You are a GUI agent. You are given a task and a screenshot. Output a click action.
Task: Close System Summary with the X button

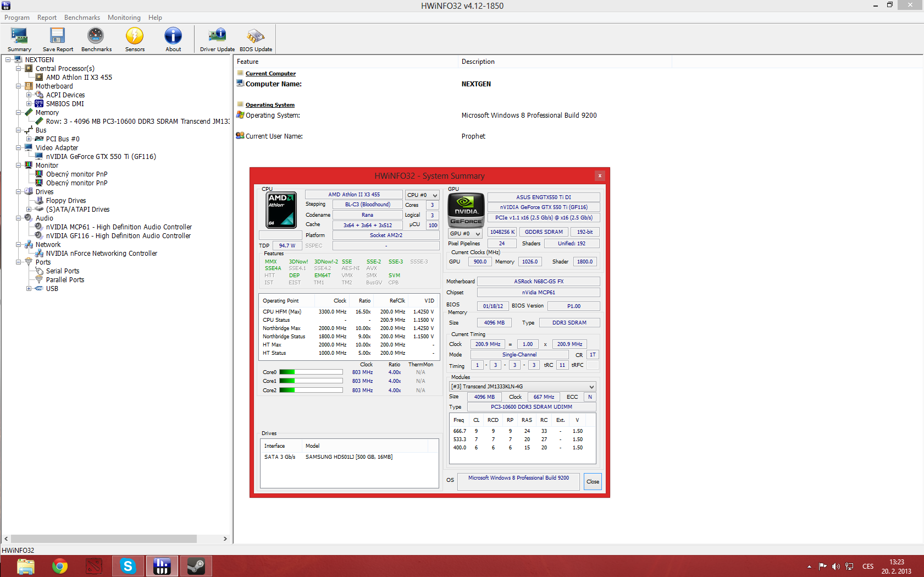click(600, 175)
